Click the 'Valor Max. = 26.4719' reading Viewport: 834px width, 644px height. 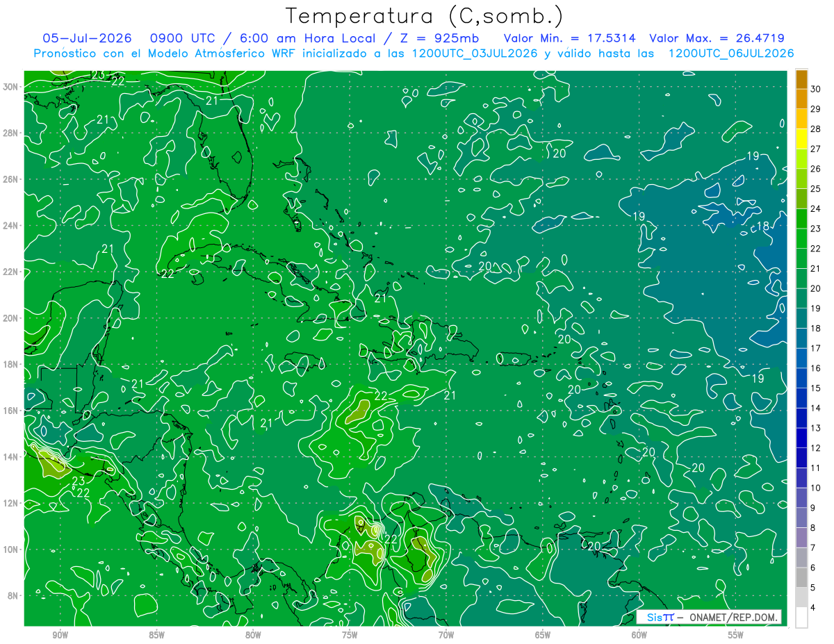(x=717, y=38)
